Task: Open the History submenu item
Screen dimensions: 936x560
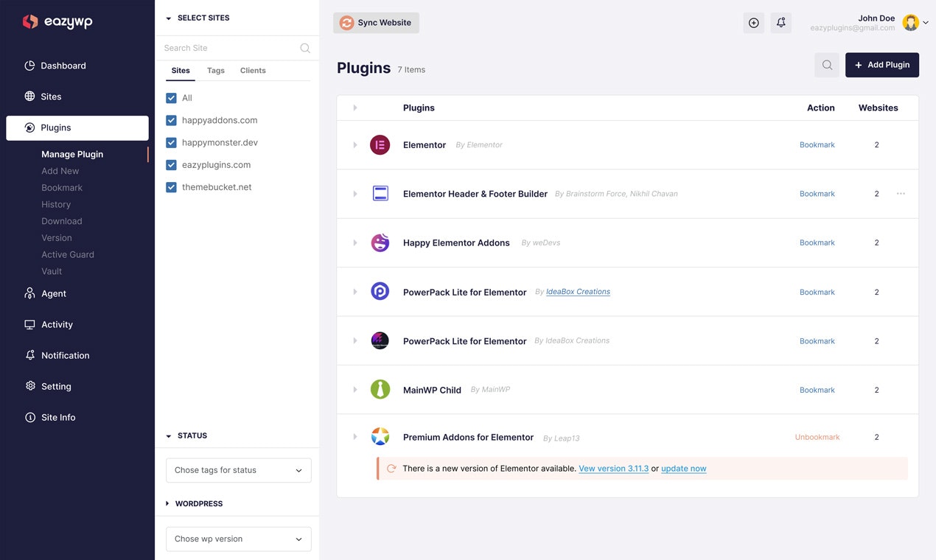Action: [56, 204]
